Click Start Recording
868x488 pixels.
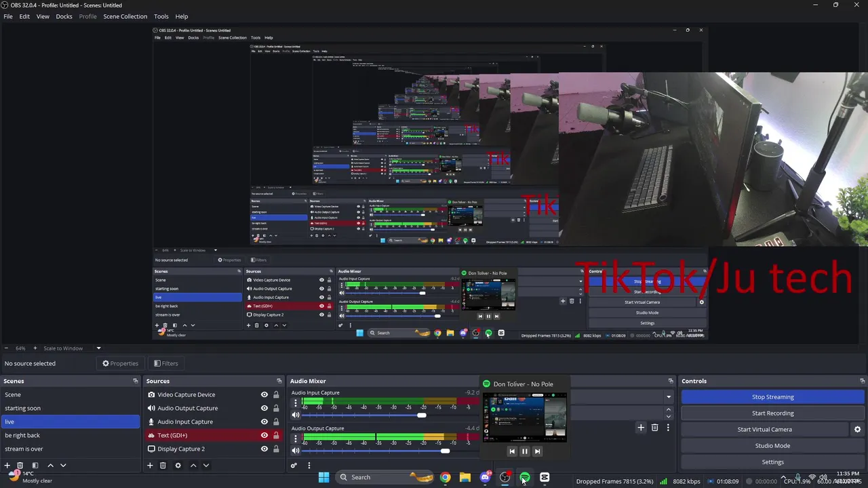tap(772, 413)
